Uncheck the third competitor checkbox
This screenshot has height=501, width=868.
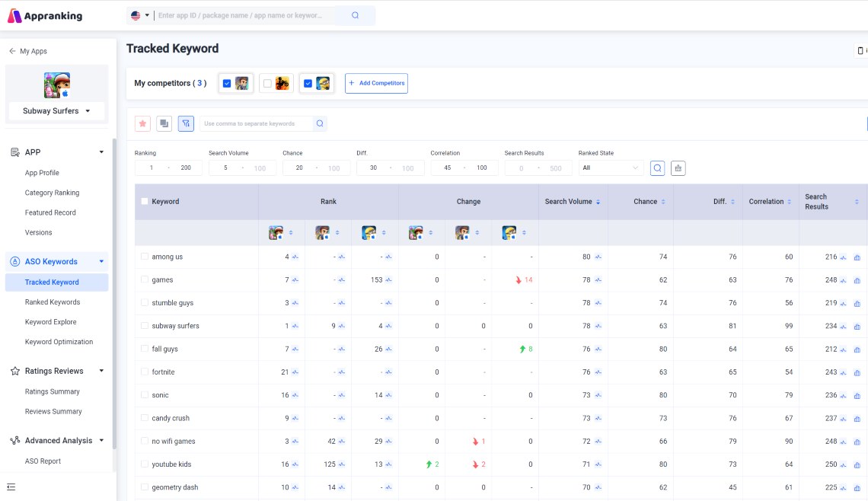click(x=308, y=84)
